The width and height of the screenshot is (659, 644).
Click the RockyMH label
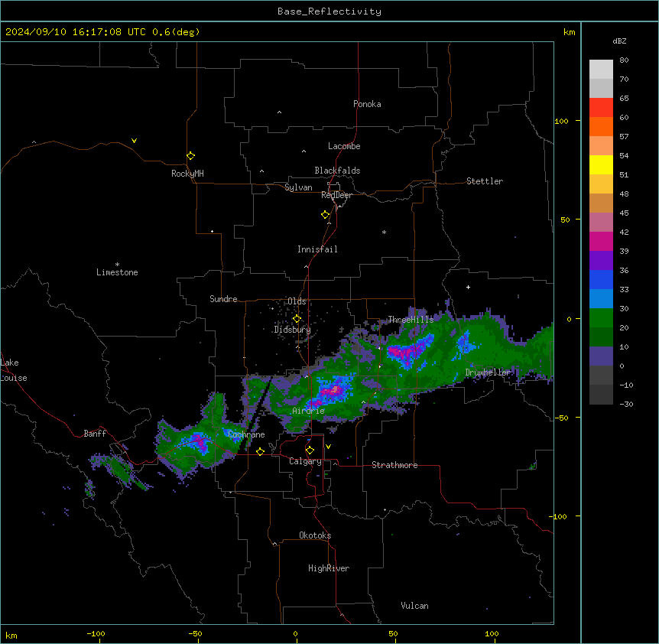point(187,174)
